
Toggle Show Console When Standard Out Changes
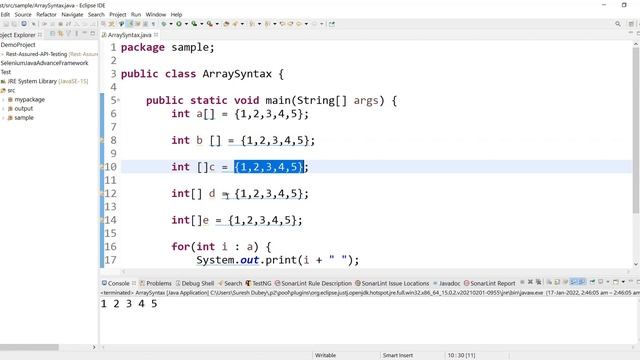click(x=573, y=282)
